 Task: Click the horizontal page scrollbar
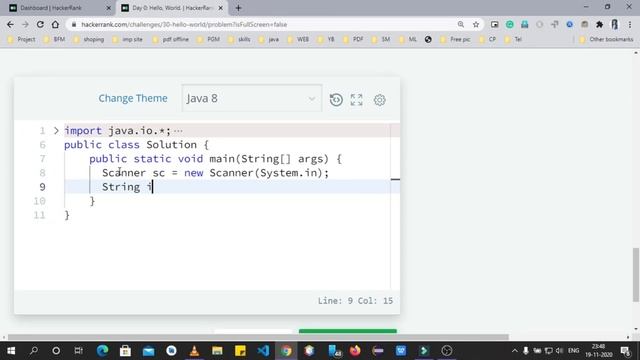point(258,337)
